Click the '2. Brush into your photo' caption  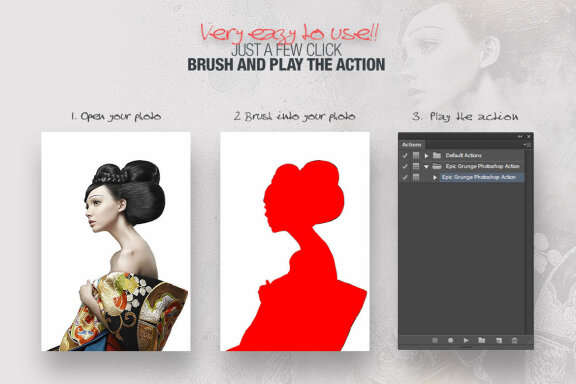click(295, 117)
